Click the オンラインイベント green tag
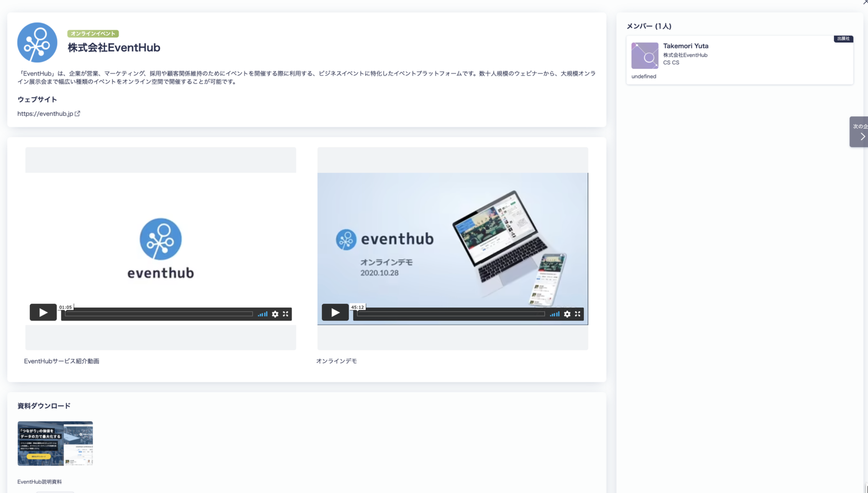 (93, 34)
